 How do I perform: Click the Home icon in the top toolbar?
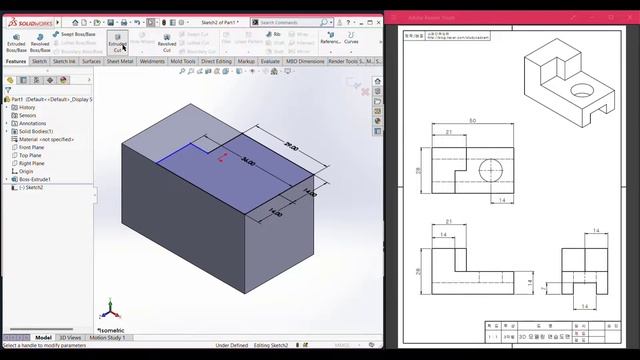tap(75, 22)
